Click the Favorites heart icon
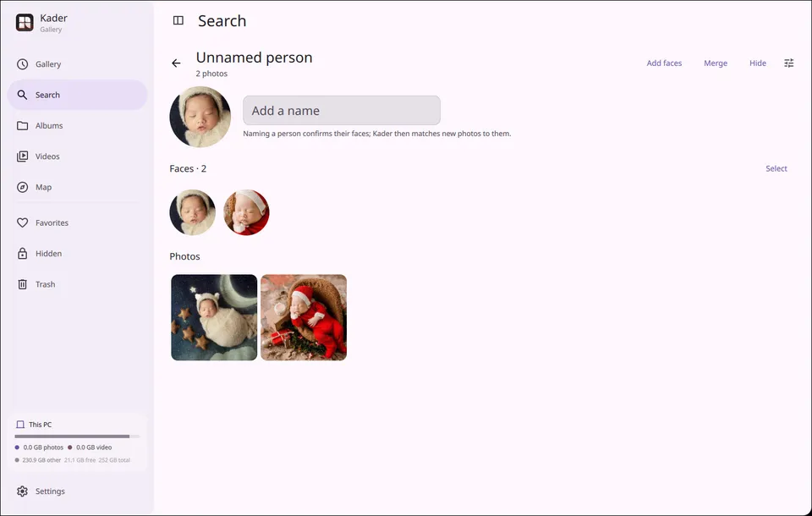812x516 pixels. 22,222
